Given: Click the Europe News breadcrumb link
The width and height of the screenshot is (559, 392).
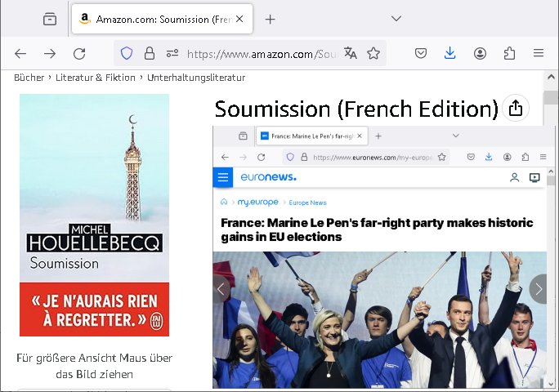Looking at the screenshot, I should tap(307, 203).
